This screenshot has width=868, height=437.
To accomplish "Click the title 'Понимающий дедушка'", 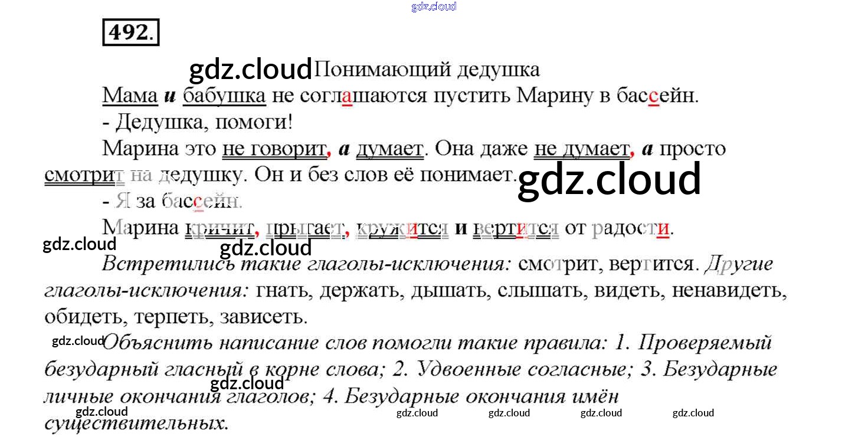I will (427, 70).
